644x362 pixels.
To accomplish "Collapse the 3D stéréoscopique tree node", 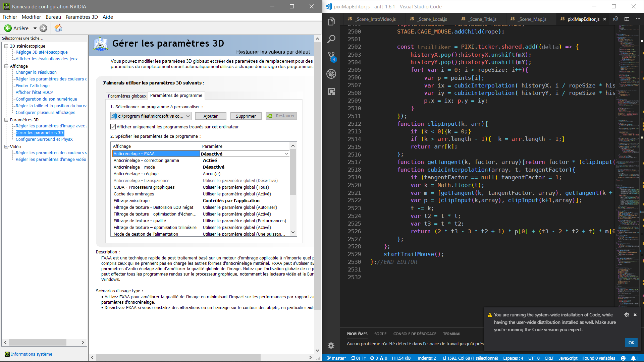I will coord(6,46).
